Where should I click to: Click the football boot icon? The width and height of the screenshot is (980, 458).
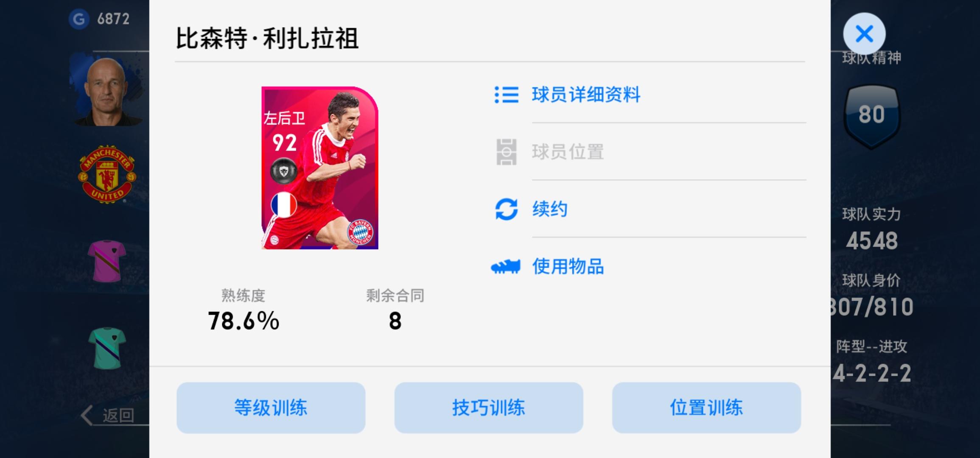click(x=505, y=267)
